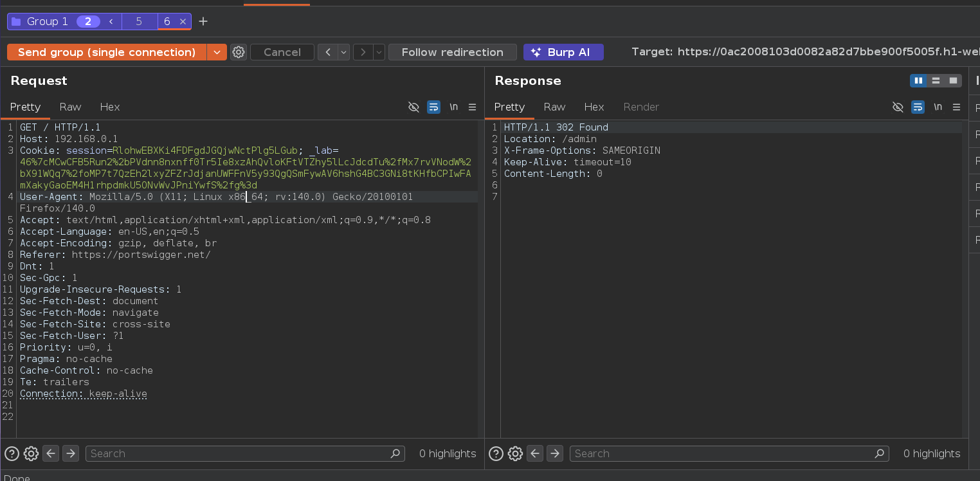Jump to next match in Request search
The image size is (980, 481).
[x=71, y=453]
